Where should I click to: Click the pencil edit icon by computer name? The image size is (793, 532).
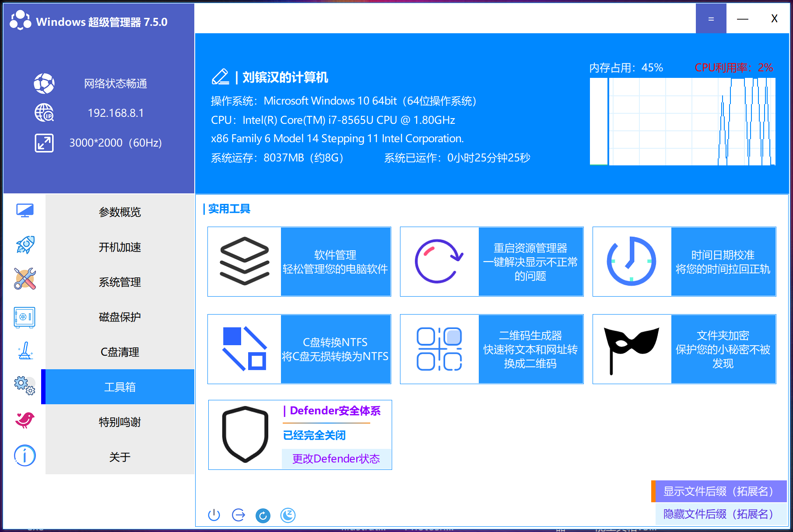click(221, 77)
